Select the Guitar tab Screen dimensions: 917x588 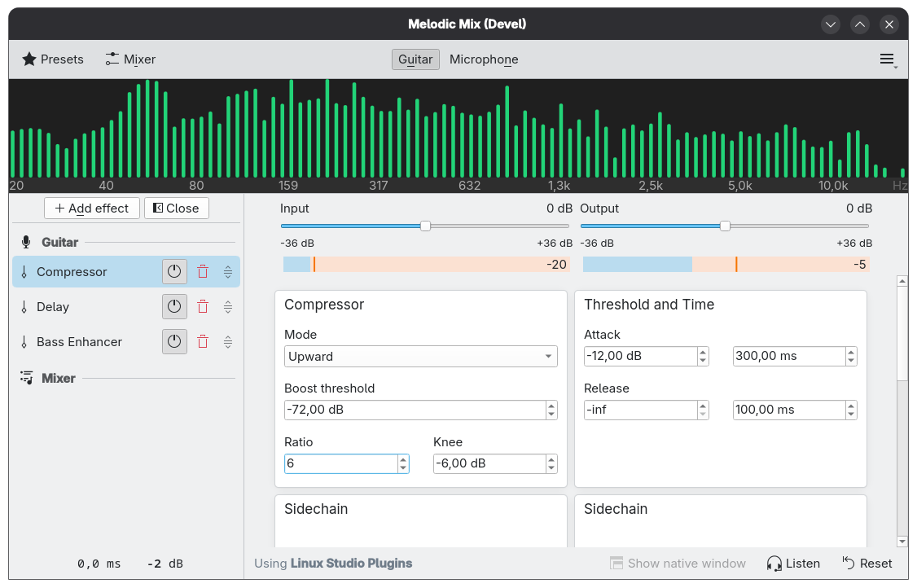pyautogui.click(x=415, y=59)
